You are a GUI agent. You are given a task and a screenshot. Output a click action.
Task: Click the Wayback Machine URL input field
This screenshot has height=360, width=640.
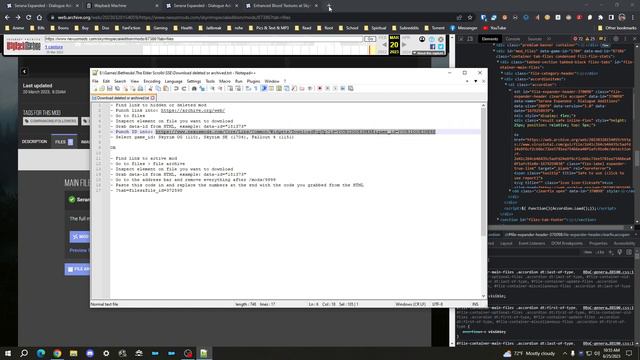tap(203, 39)
